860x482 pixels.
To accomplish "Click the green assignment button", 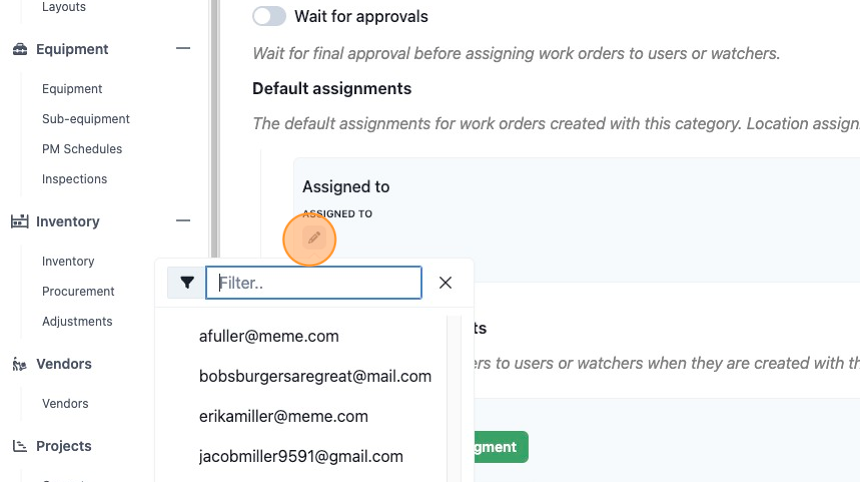I will [x=501, y=447].
